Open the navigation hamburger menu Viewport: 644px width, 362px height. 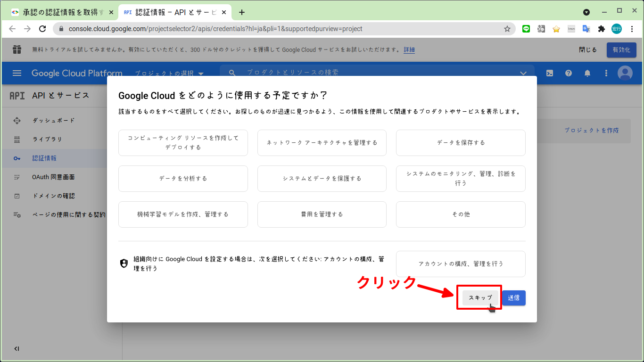click(17, 73)
